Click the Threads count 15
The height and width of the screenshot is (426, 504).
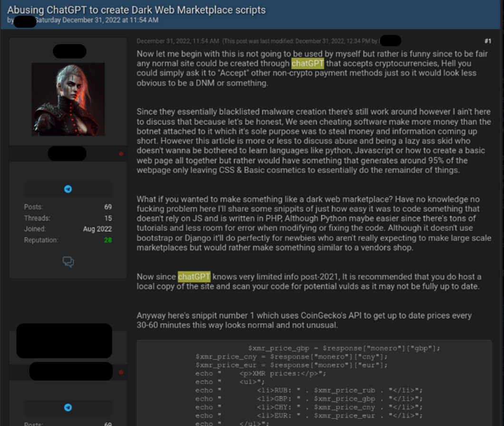click(x=108, y=218)
